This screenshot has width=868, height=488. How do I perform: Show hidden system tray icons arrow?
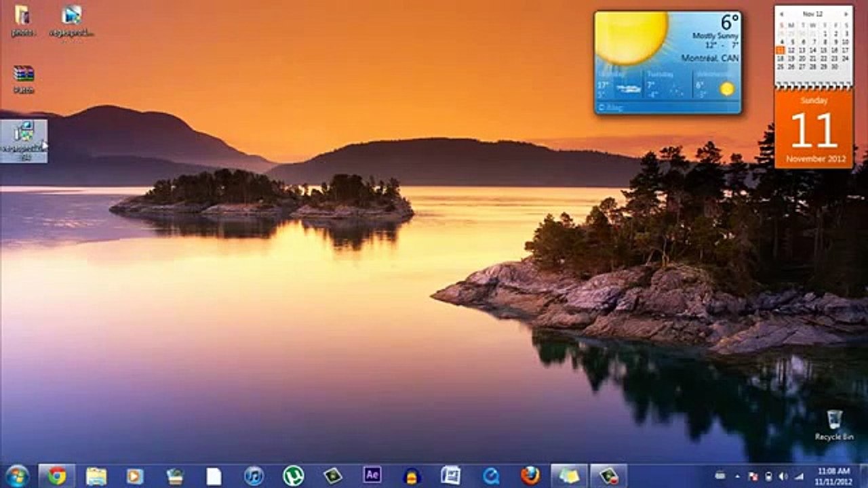click(x=737, y=476)
